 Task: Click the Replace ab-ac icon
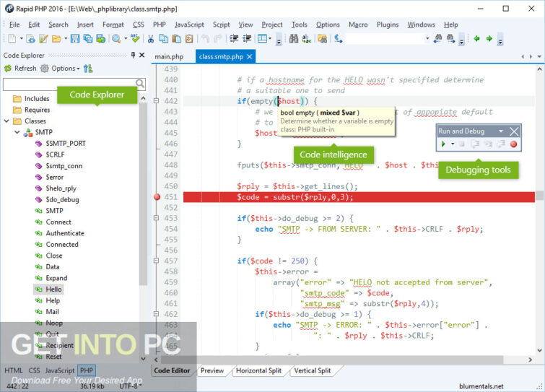click(x=307, y=38)
